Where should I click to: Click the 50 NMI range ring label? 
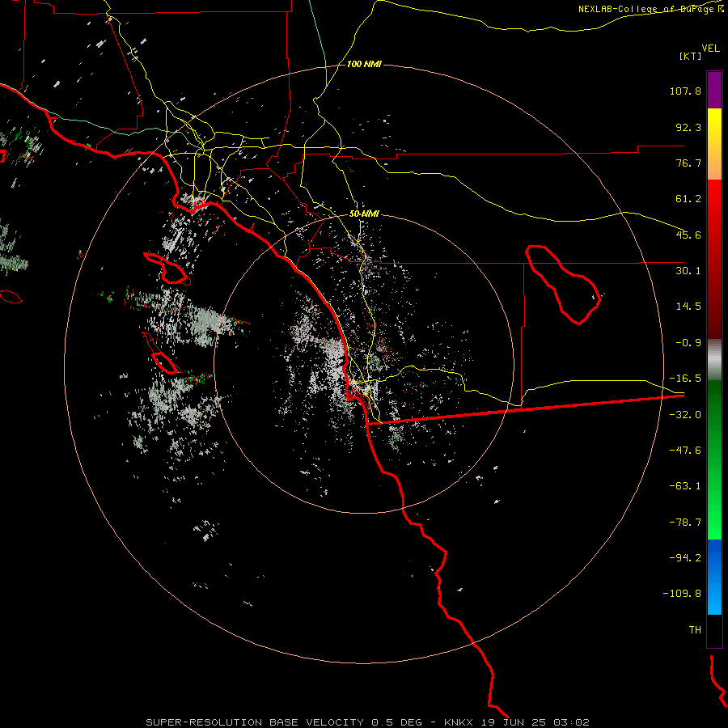pyautogui.click(x=364, y=214)
